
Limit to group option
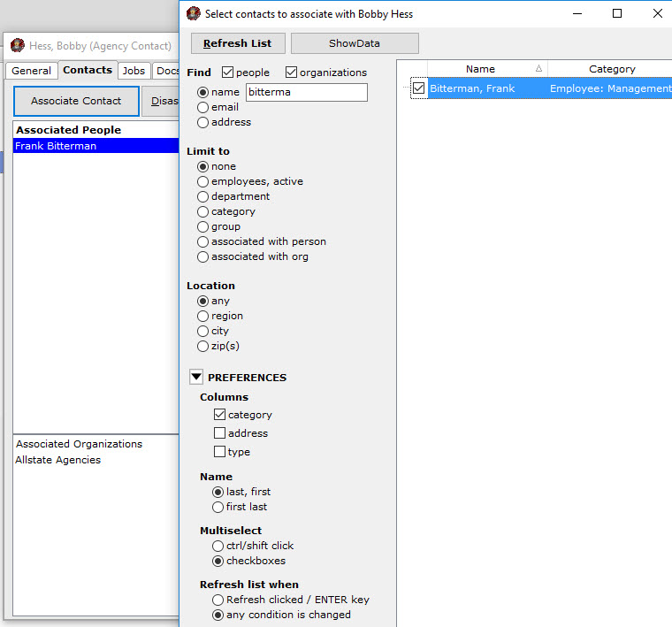pos(202,226)
